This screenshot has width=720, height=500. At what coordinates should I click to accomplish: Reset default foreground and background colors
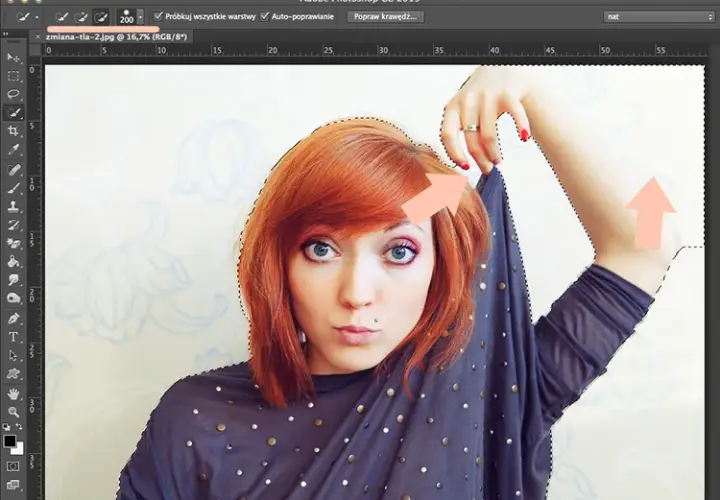pyautogui.click(x=6, y=427)
